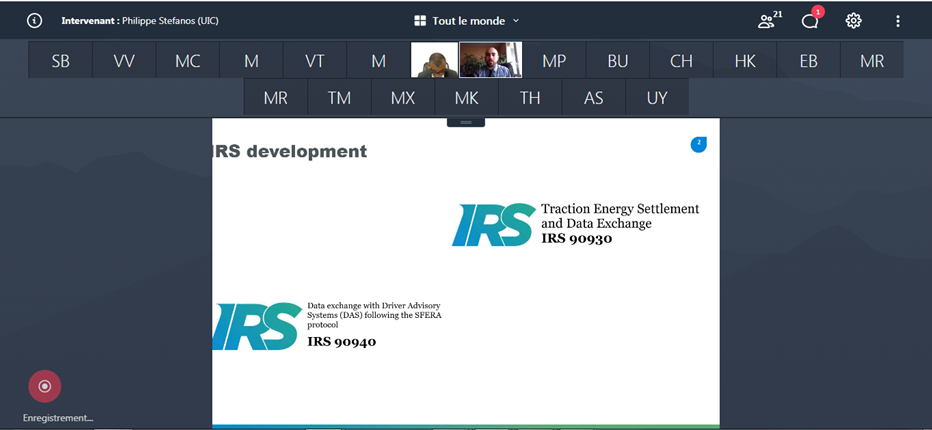Select the VT participant tile
The height and width of the screenshot is (430, 932).
314,60
